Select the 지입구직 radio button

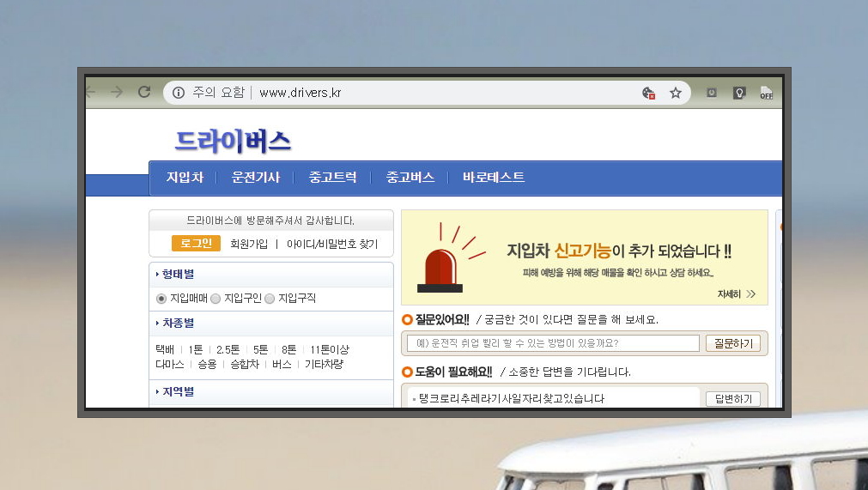270,299
